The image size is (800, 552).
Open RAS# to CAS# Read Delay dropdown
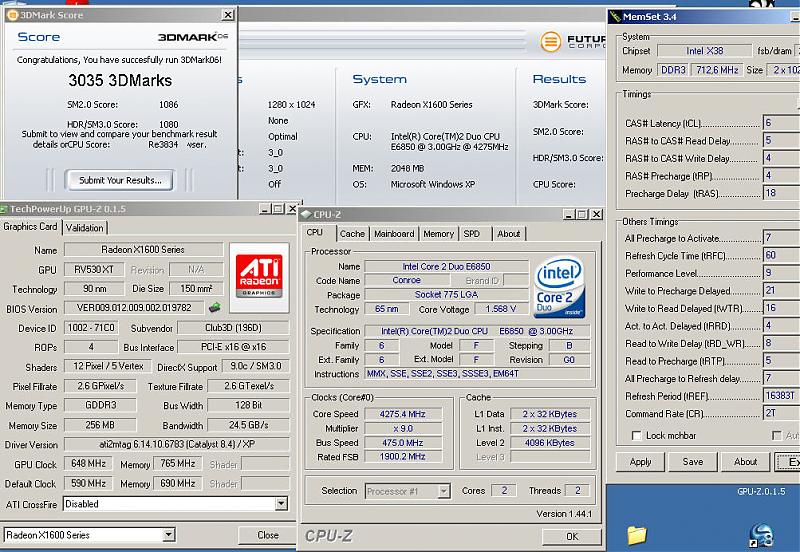pos(781,141)
